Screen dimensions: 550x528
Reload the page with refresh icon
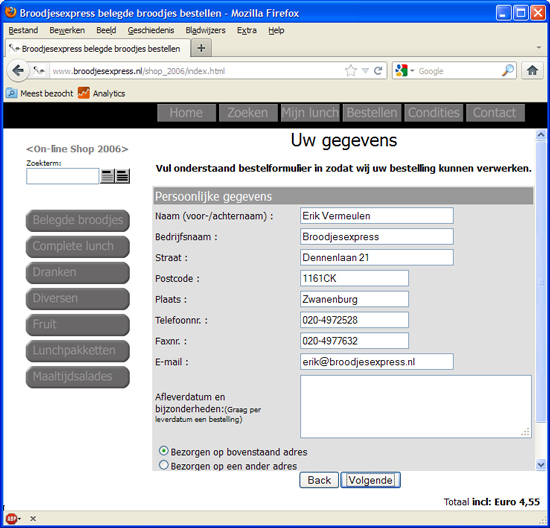378,71
